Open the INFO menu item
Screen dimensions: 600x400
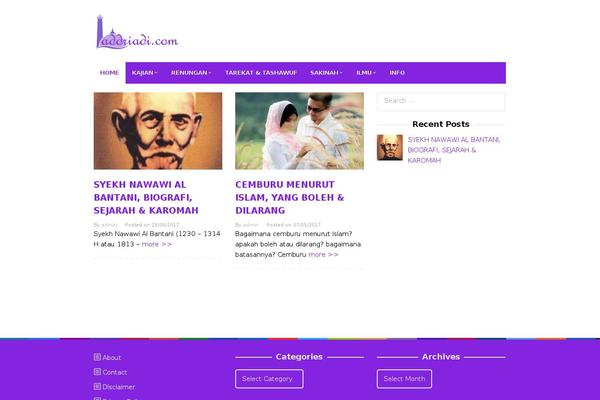(x=397, y=73)
